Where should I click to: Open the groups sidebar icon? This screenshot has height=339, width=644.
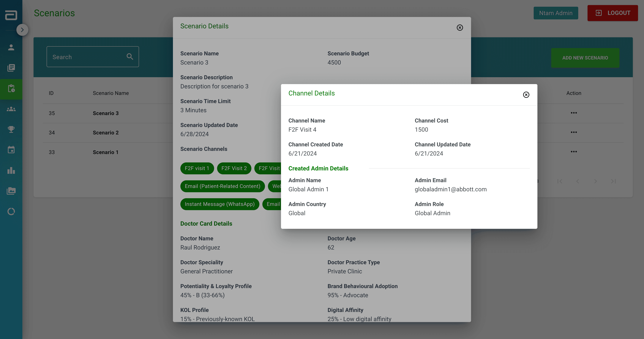pos(11,109)
